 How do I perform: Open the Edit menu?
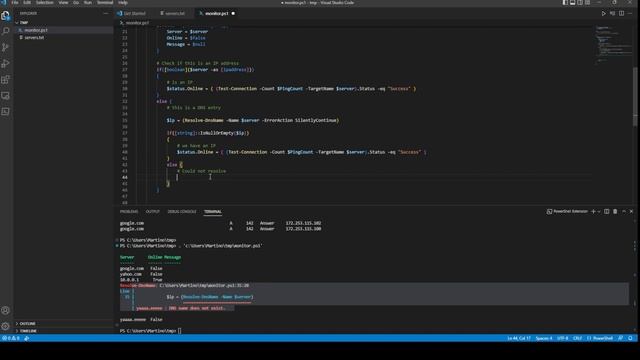tap(27, 2)
